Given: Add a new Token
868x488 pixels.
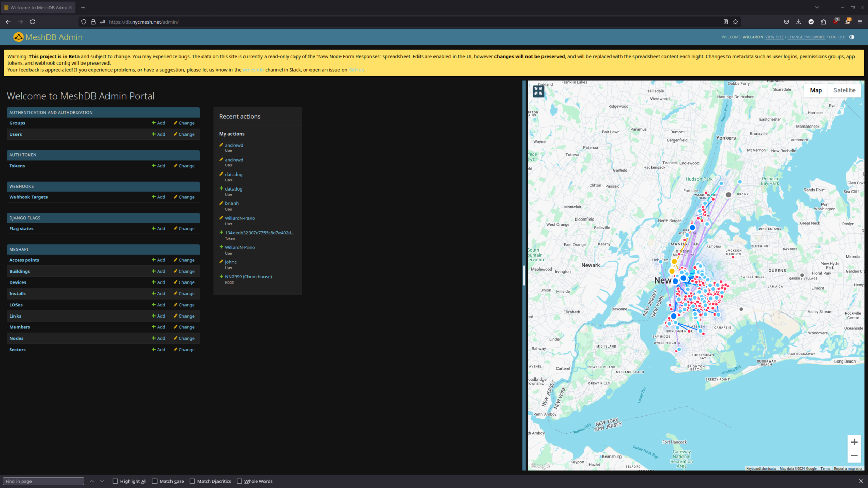Looking at the screenshot, I should point(159,166).
